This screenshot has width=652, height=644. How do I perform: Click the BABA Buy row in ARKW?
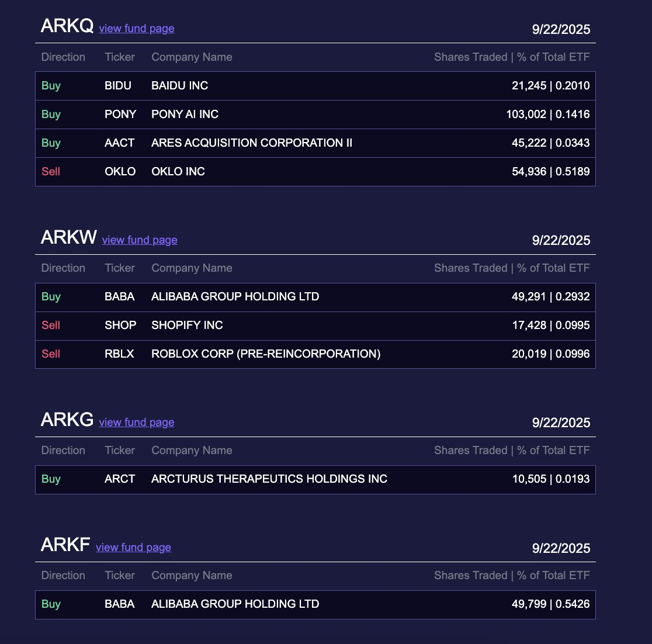tap(235, 296)
